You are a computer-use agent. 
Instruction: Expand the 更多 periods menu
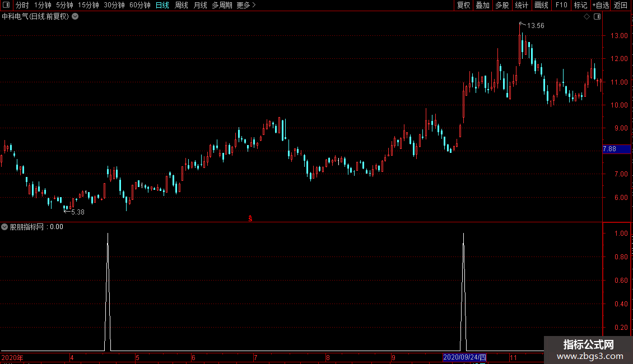(x=246, y=5)
